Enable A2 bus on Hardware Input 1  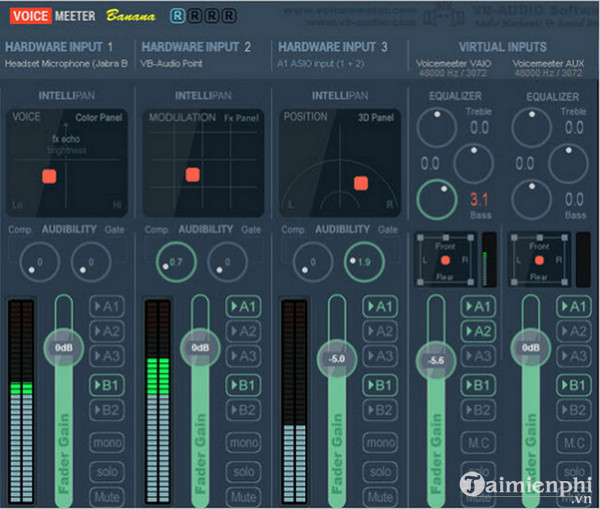click(107, 331)
